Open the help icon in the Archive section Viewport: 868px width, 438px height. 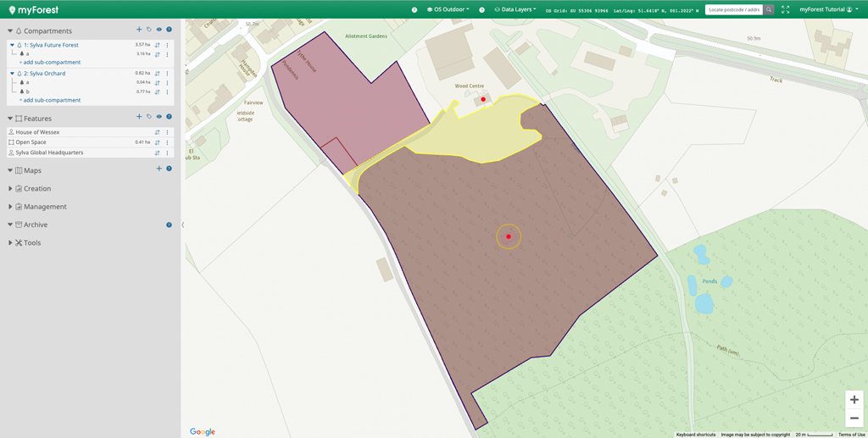pyautogui.click(x=169, y=225)
